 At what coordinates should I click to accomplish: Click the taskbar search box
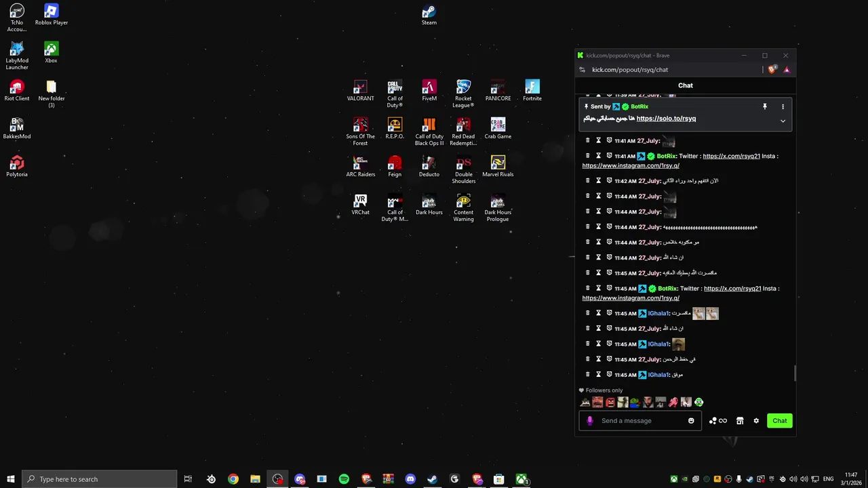tap(100, 479)
